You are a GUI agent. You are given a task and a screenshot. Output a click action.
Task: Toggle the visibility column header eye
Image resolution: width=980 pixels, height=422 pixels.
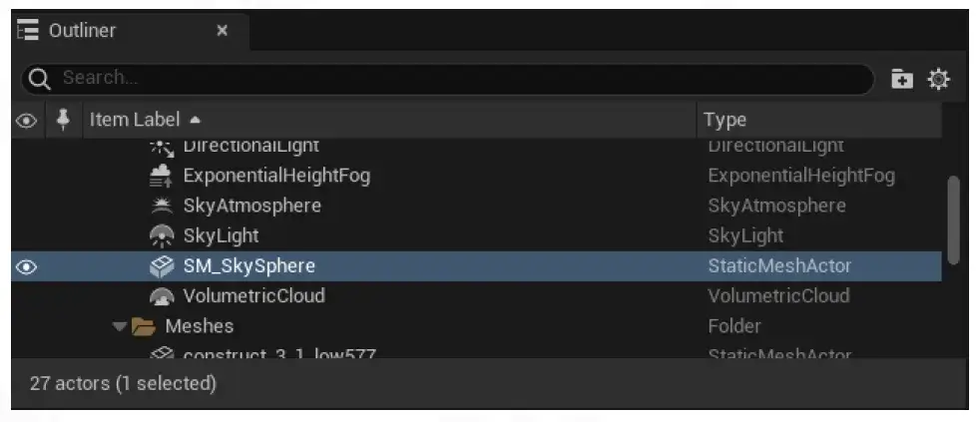[26, 120]
